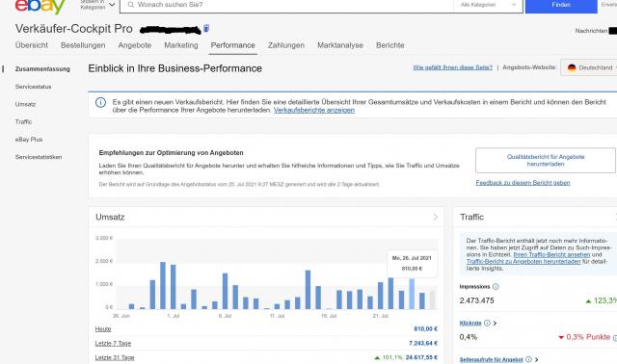Select Servicestatus in the left sidebar
This screenshot has height=364, width=617.
click(x=34, y=87)
